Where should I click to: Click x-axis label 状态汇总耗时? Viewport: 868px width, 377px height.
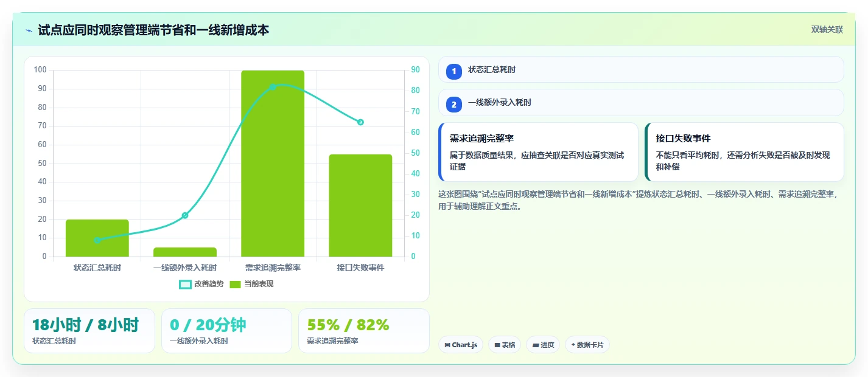(97, 268)
